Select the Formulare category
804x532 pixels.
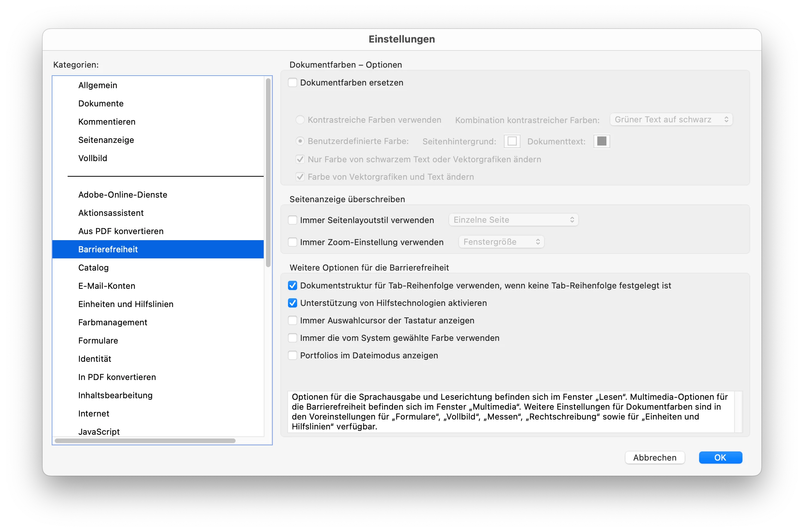point(98,341)
